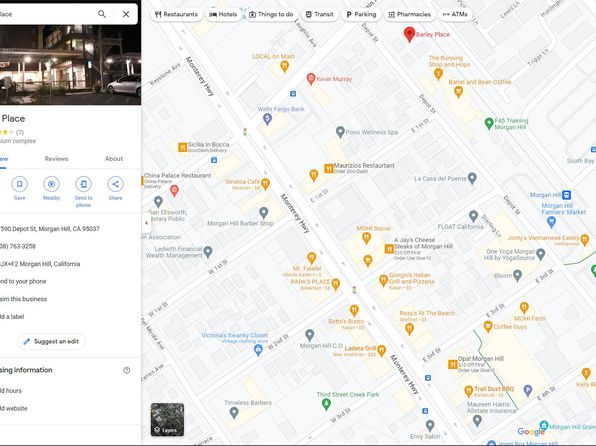
Task: Open the Nearby search icon
Action: click(x=51, y=184)
